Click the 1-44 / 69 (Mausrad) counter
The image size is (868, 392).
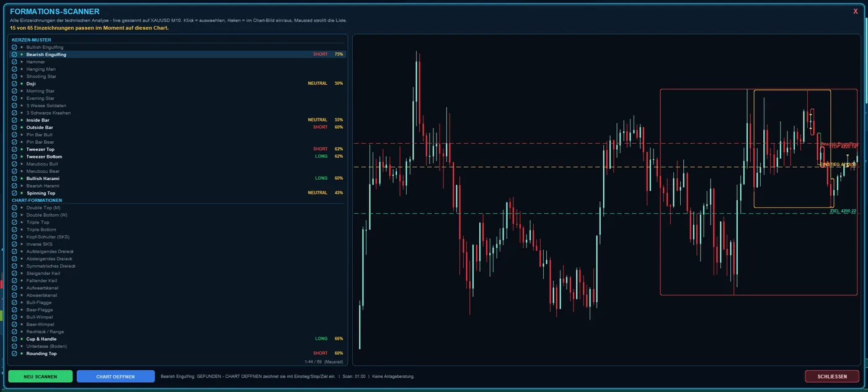pos(324,361)
